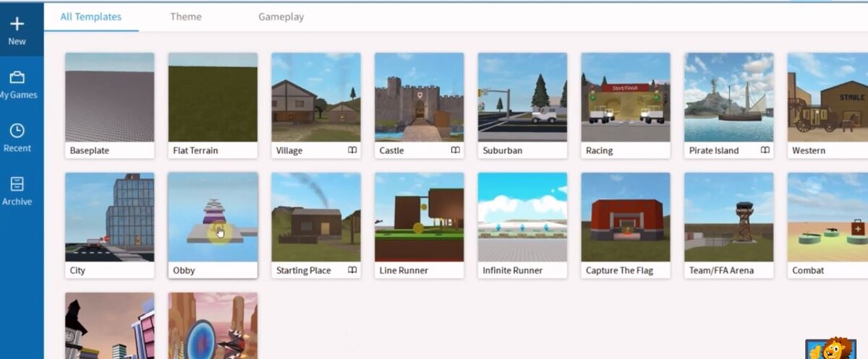Click the Baseplate label text
Image resolution: width=868 pixels, height=359 pixels.
[x=90, y=151]
